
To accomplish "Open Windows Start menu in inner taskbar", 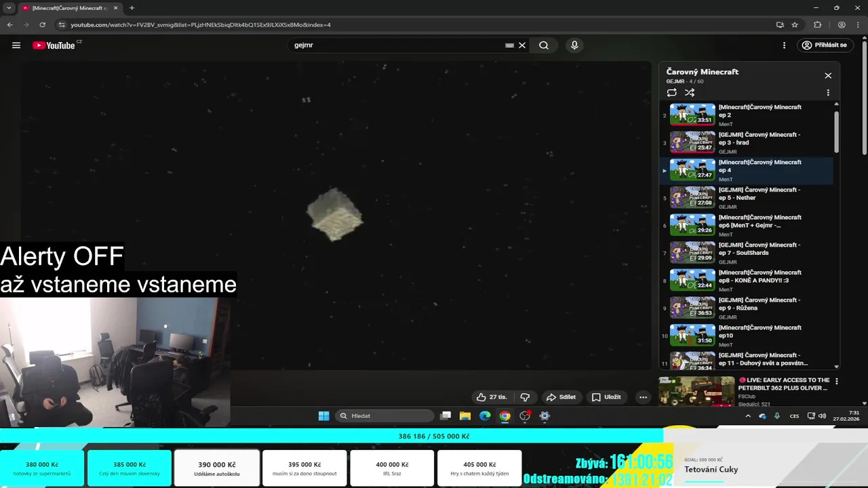I will coord(324,415).
